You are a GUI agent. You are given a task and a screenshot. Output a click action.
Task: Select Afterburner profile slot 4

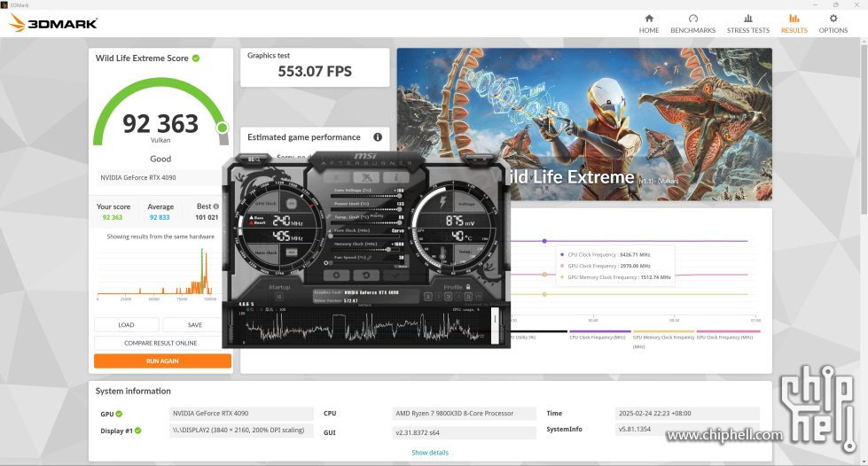(x=457, y=297)
